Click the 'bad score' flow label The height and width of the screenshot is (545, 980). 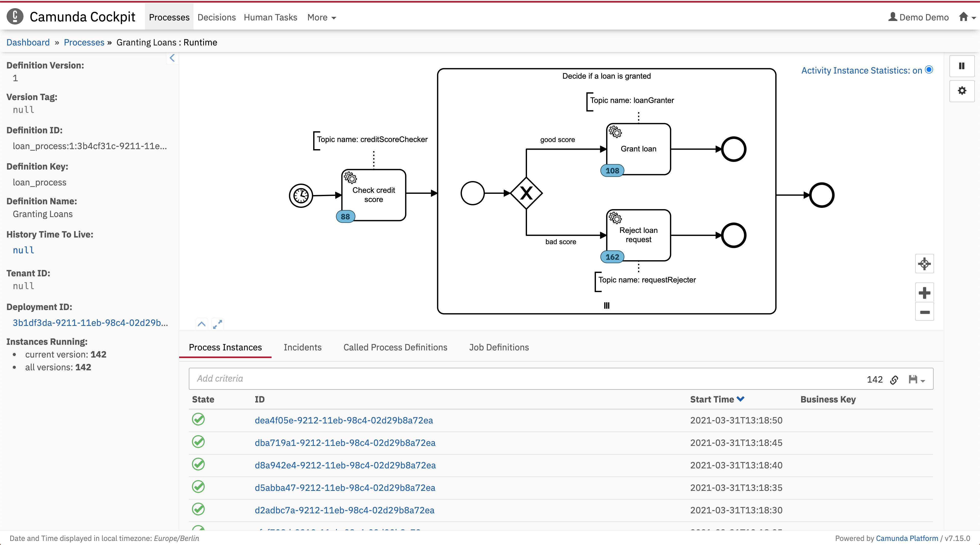[x=560, y=242]
